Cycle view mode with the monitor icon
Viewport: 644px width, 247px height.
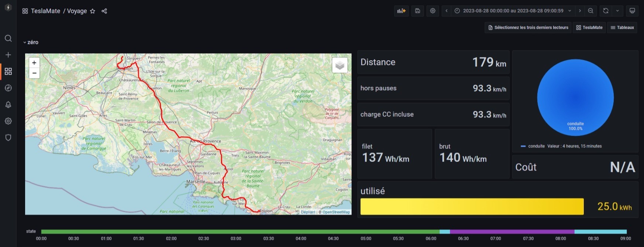click(632, 11)
